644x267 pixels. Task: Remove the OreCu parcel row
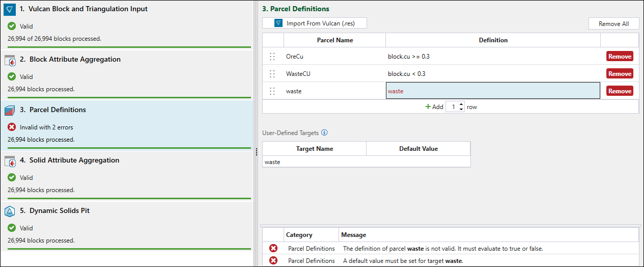620,57
